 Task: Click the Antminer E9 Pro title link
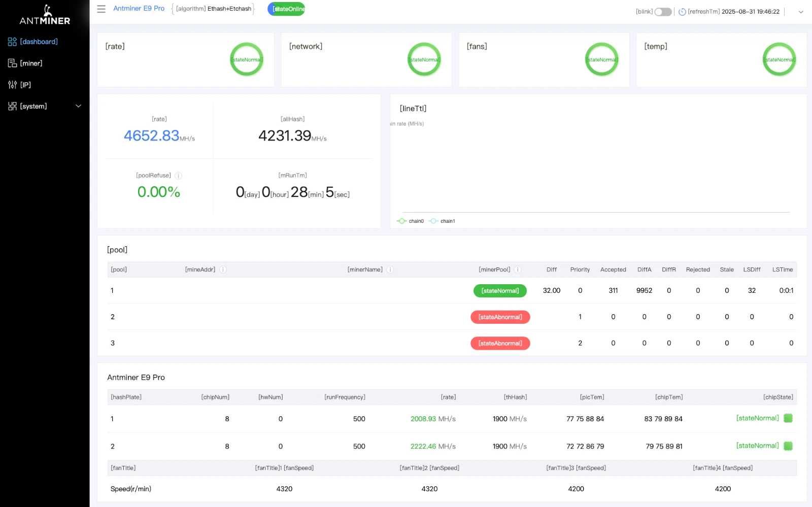click(139, 9)
